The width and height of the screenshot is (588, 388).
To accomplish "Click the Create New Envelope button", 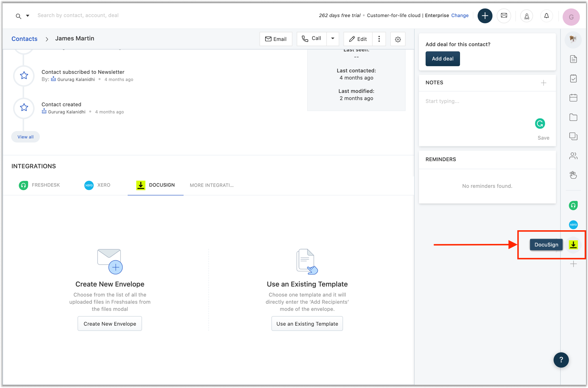I will pos(110,324).
